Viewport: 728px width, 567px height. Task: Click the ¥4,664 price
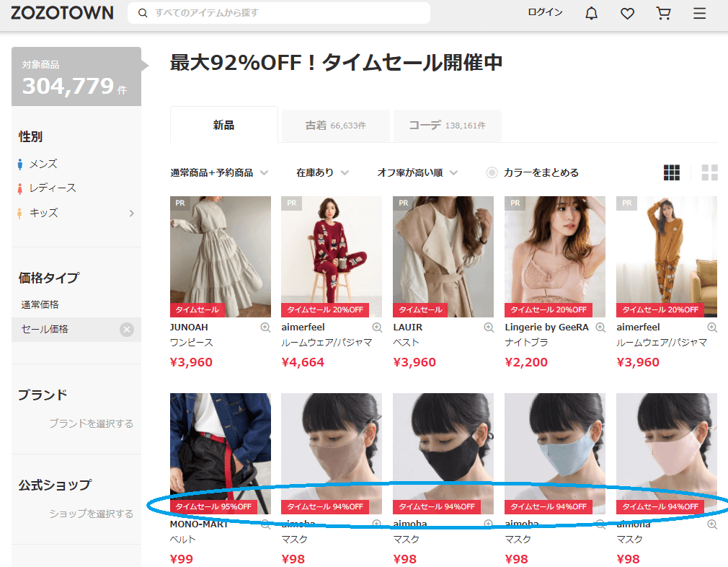click(303, 362)
